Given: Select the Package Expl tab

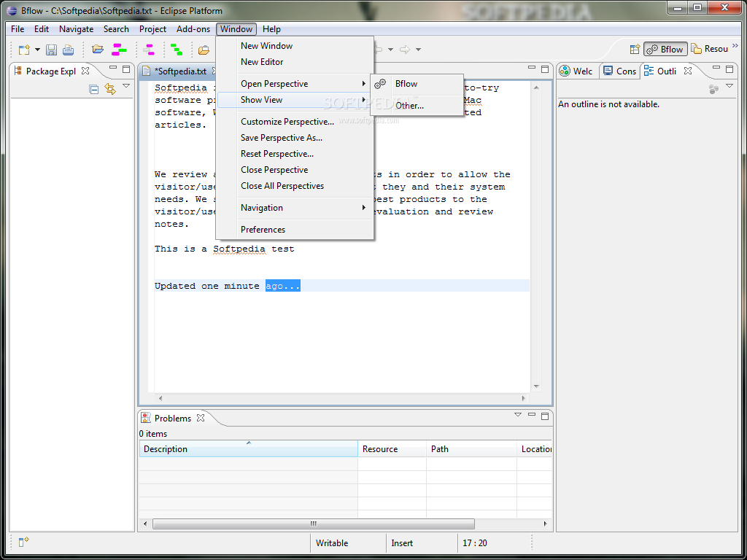Looking at the screenshot, I should coord(51,71).
